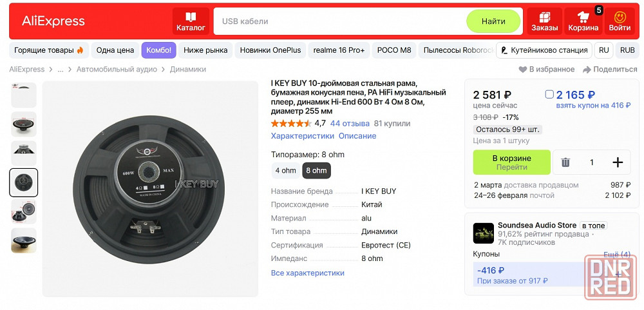Open the Корзина cart icon
The height and width of the screenshot is (310, 644).
coord(583,17)
